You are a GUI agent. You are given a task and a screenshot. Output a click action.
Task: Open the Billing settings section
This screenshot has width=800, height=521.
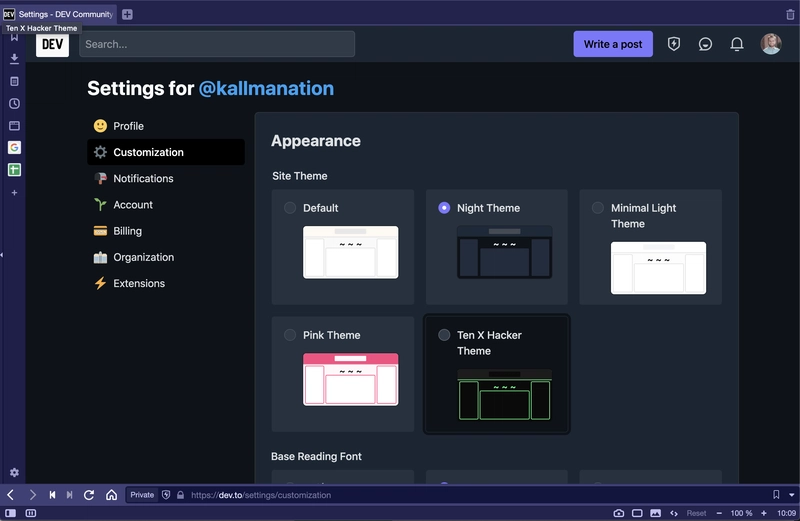[x=166, y=231]
